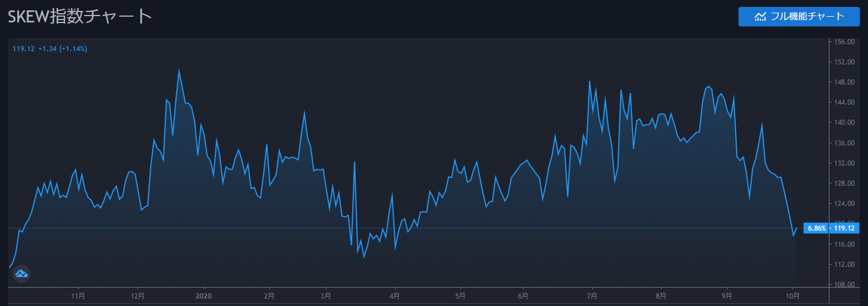Select 11月 on the time axis
The width and height of the screenshot is (868, 306).
tap(78, 296)
